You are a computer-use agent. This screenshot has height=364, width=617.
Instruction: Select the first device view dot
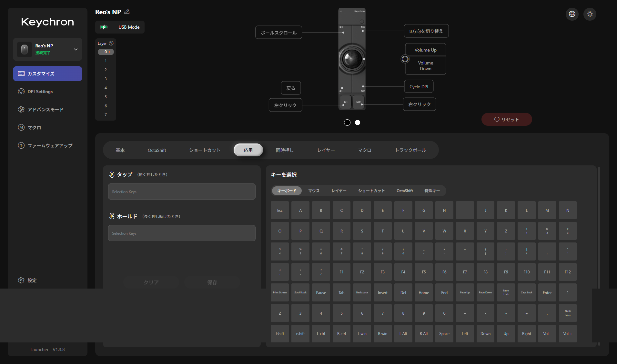pos(347,123)
